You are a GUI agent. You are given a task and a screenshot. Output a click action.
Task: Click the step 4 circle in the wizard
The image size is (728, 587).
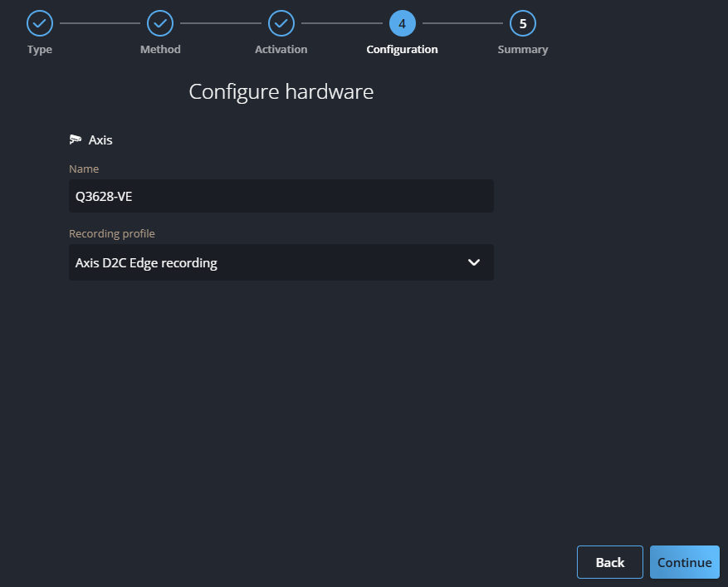[402, 23]
